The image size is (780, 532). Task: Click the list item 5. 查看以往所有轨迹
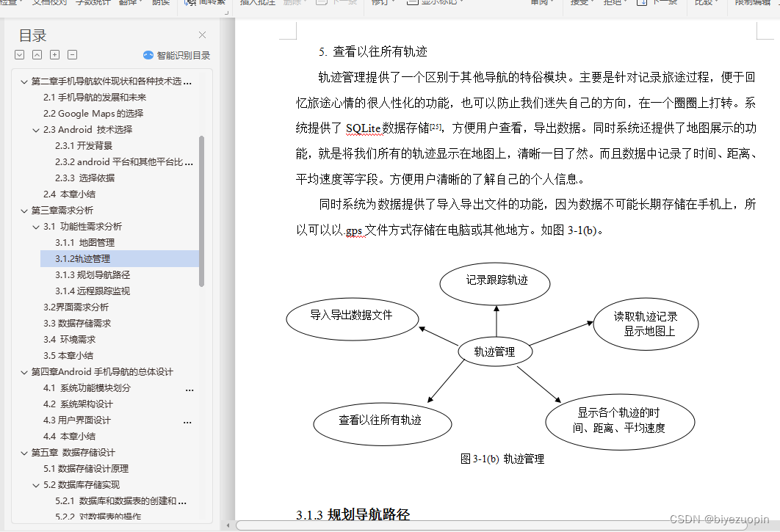click(x=373, y=51)
